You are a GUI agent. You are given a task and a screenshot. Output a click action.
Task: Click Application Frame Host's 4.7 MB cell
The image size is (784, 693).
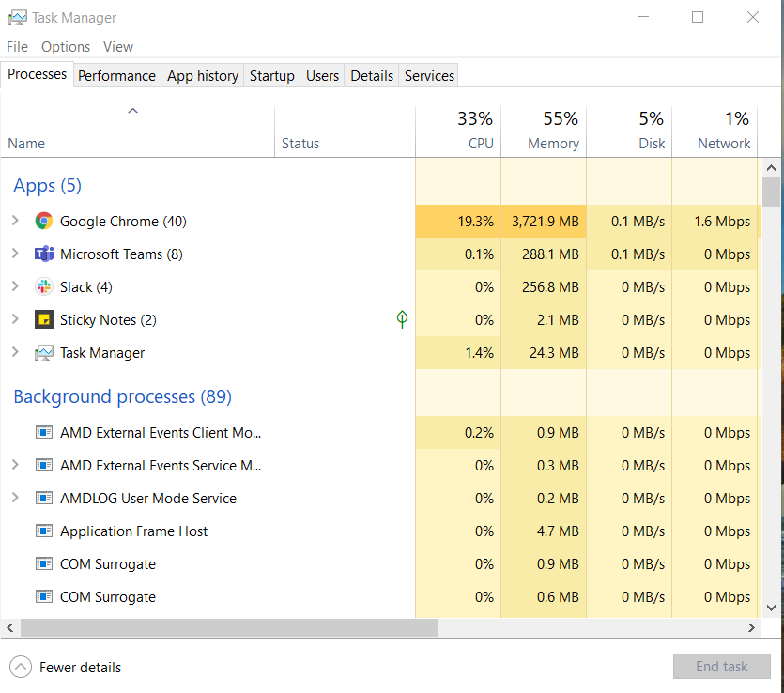point(544,531)
